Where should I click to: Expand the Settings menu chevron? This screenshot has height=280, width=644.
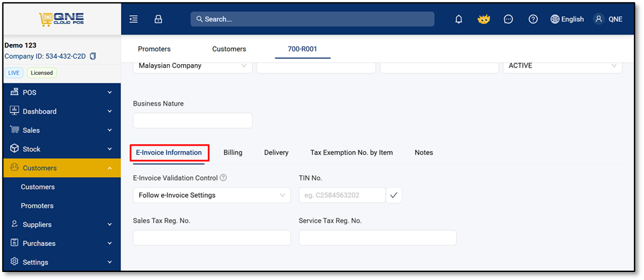[x=110, y=262]
